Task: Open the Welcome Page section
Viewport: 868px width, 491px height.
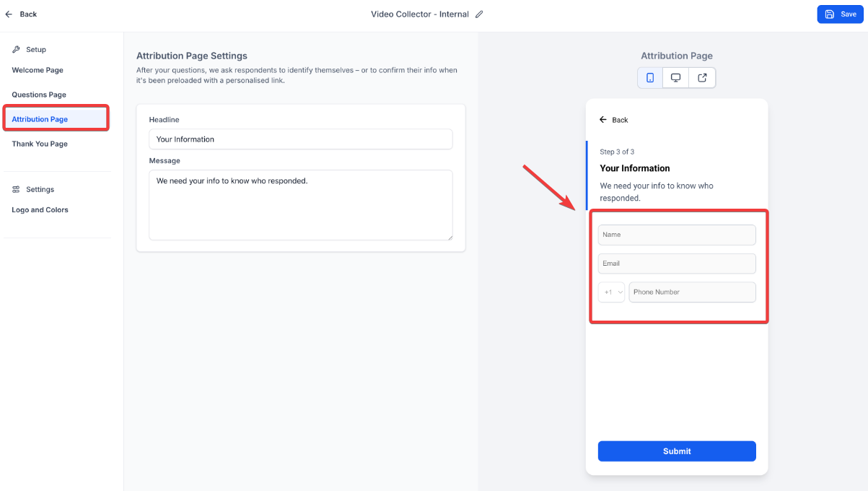Action: pyautogui.click(x=38, y=70)
